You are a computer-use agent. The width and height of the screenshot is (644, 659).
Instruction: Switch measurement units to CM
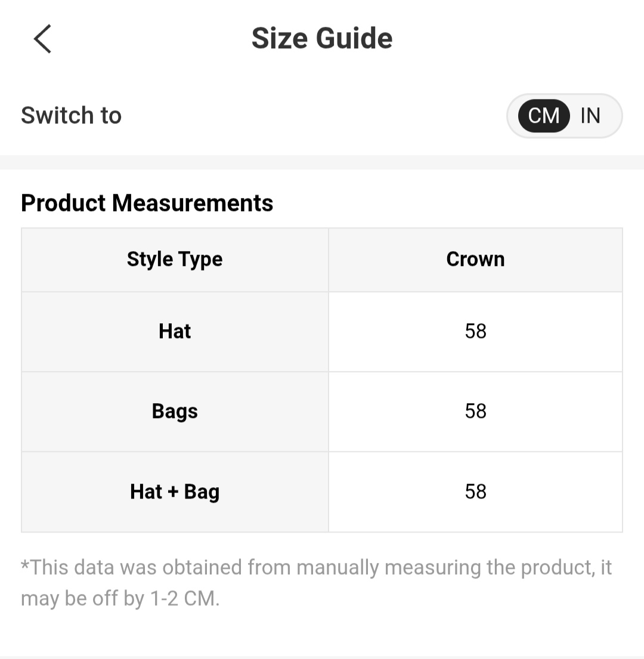tap(543, 116)
